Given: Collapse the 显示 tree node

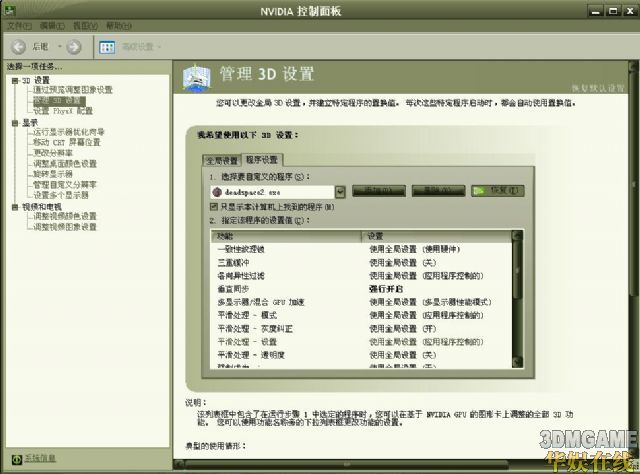Looking at the screenshot, I should point(15,123).
